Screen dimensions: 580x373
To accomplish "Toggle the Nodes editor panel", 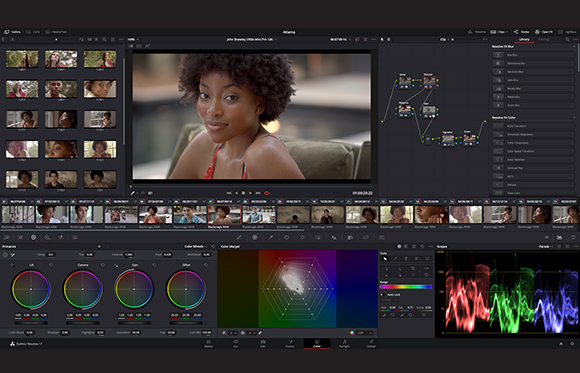I will [x=522, y=32].
